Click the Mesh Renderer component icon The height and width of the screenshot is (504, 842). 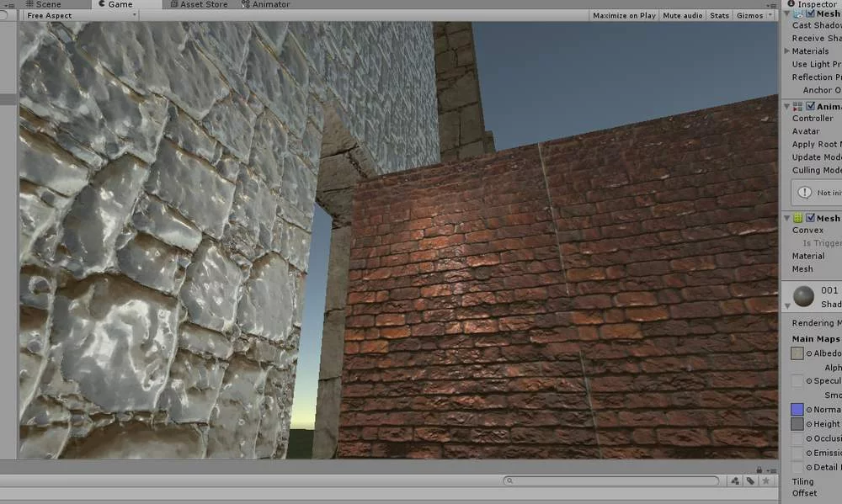pyautogui.click(x=798, y=13)
